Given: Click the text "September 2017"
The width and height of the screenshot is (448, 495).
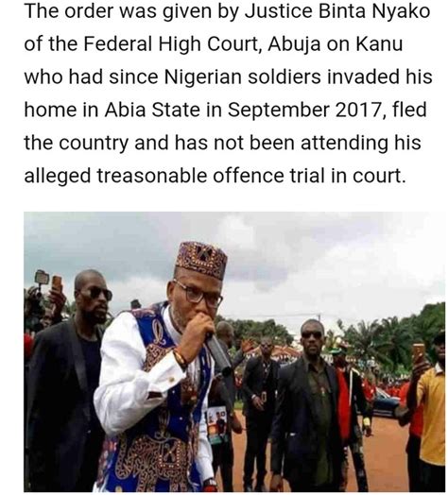Looking at the screenshot, I should pos(305,110).
